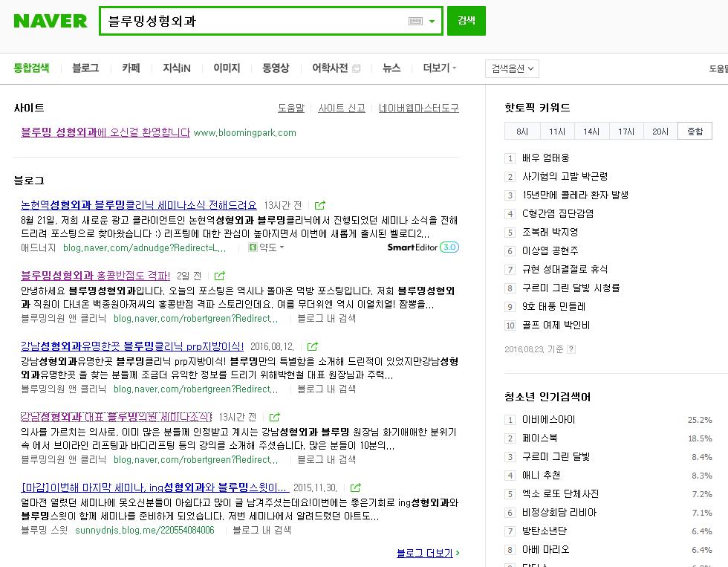Select the 20시 hot topic tab
728x567 pixels.
tap(660, 132)
